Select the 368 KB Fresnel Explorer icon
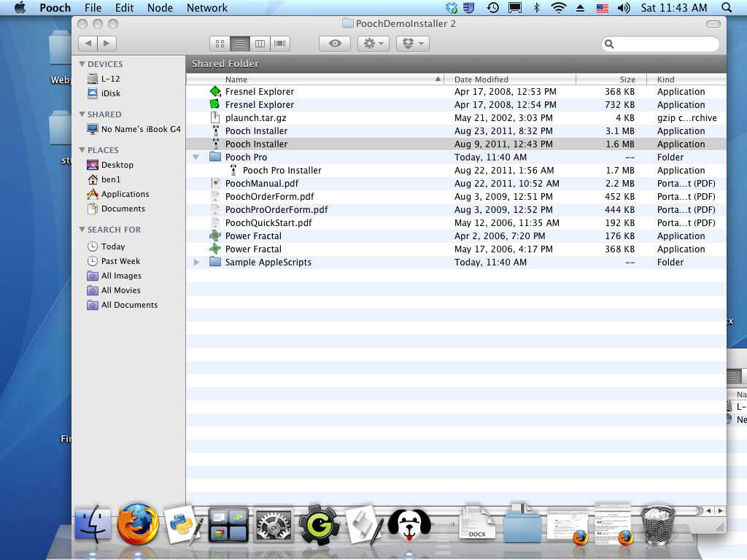 [215, 91]
